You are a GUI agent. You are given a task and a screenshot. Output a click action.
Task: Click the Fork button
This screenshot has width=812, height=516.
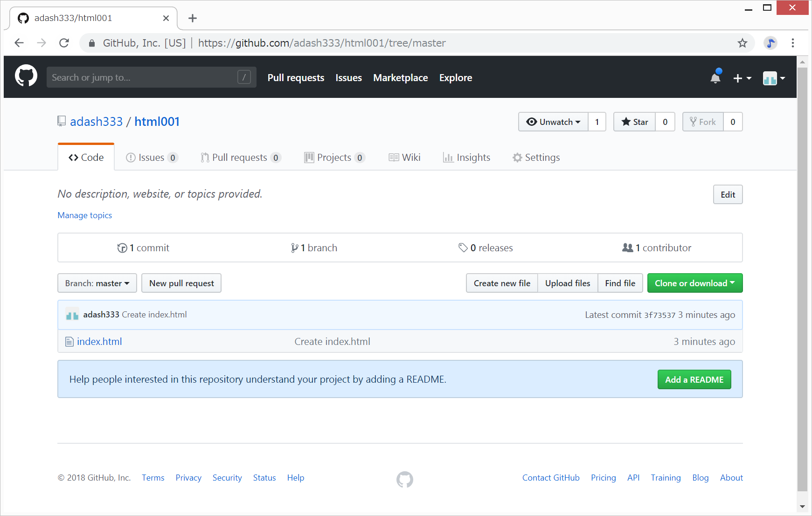tap(703, 122)
